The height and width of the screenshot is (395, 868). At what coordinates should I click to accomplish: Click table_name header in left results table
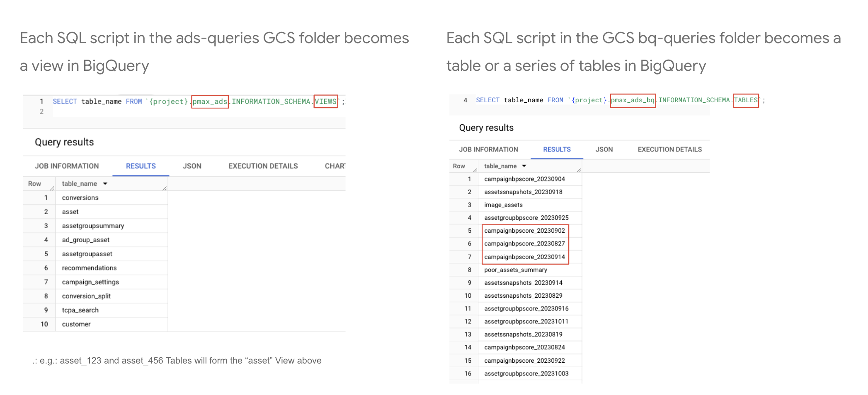click(x=80, y=184)
